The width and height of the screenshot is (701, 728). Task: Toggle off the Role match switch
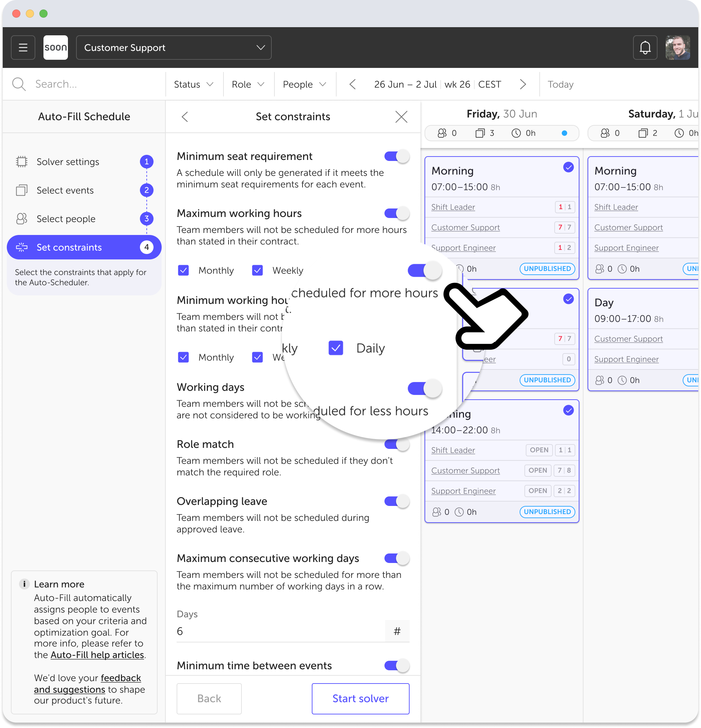tap(397, 444)
